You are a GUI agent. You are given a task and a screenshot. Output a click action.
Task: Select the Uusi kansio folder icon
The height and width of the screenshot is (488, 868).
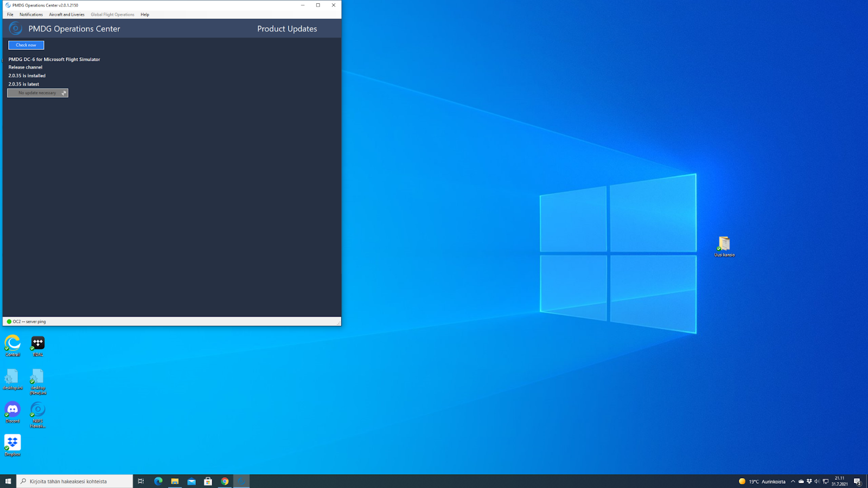click(724, 244)
